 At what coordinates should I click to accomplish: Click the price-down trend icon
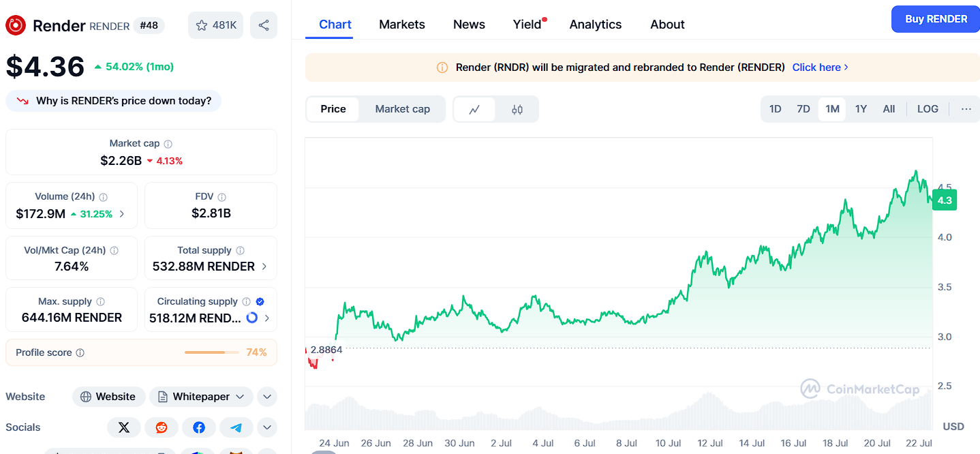point(23,101)
